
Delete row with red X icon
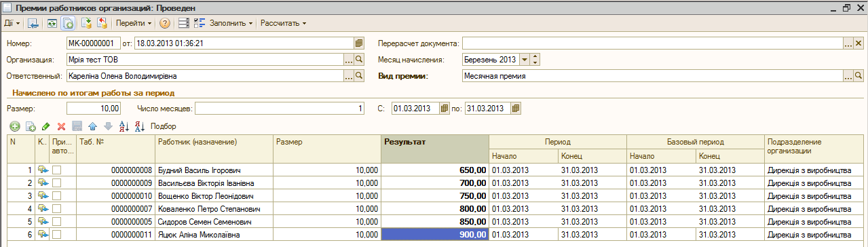pos(61,126)
